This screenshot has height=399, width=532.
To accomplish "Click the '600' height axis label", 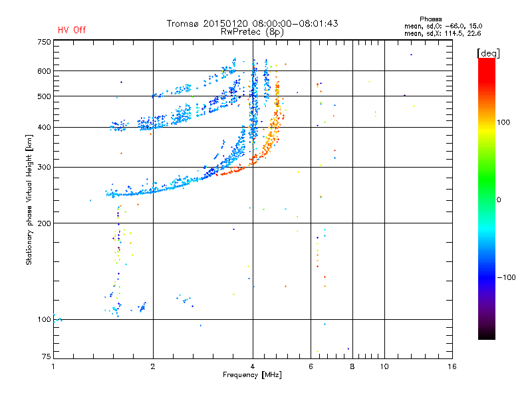I will pos(44,71).
